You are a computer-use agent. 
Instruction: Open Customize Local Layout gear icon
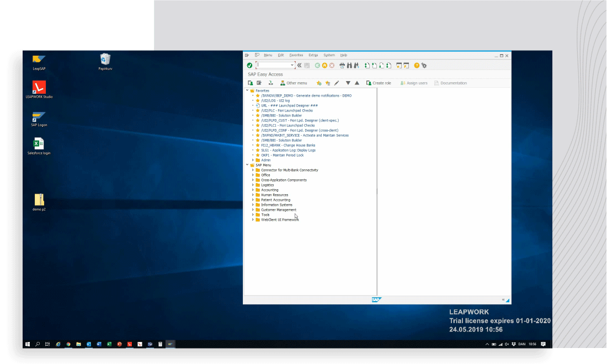point(424,65)
